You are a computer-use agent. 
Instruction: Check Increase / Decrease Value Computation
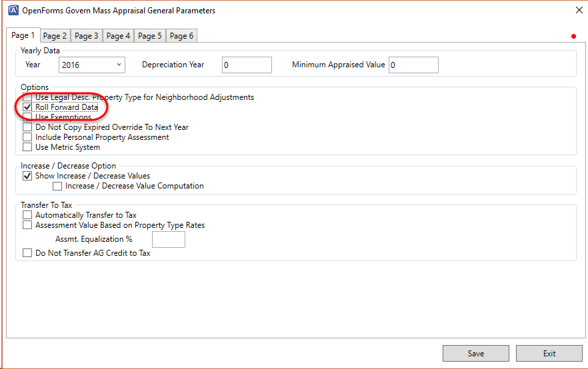pos(57,186)
